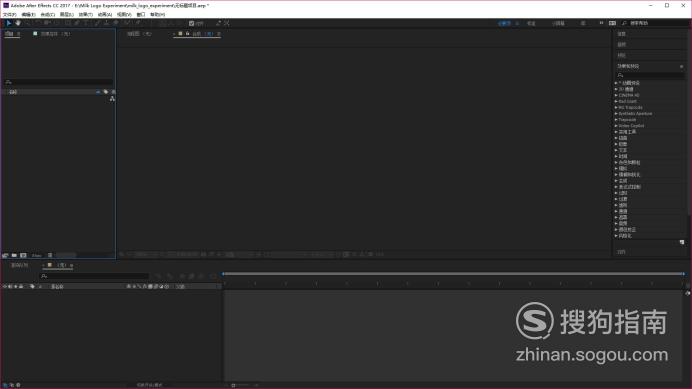
Task: Click the 父级 Parent column header
Action: tap(181, 287)
